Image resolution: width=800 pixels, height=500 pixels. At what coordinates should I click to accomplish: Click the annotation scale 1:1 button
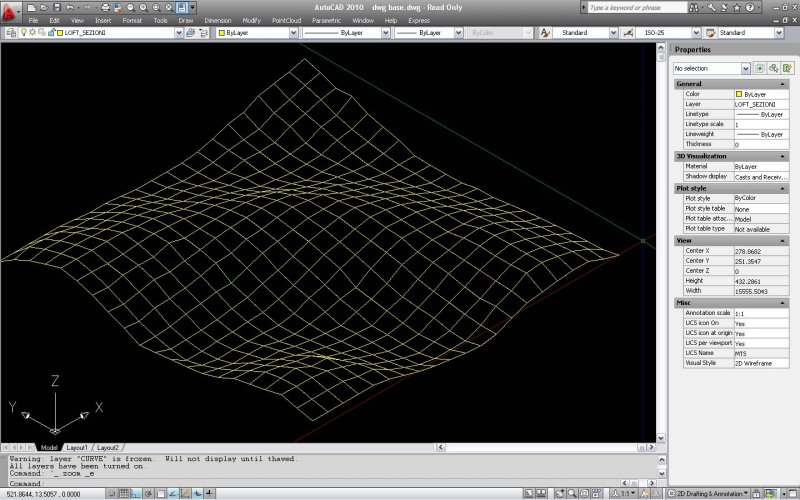627,493
